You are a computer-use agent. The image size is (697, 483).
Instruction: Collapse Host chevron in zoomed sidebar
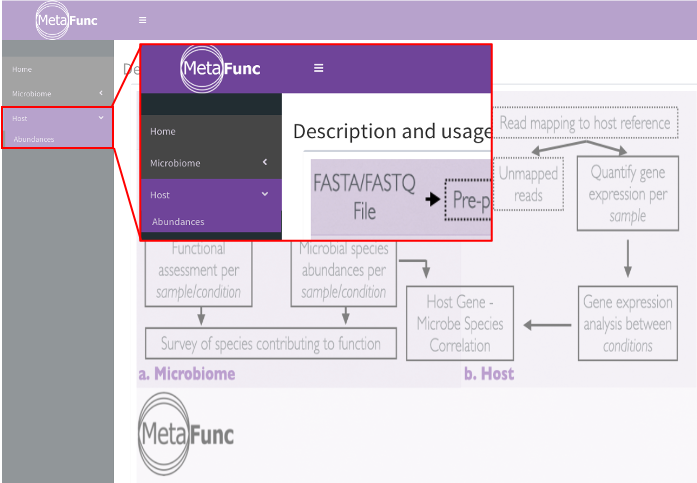click(x=265, y=194)
